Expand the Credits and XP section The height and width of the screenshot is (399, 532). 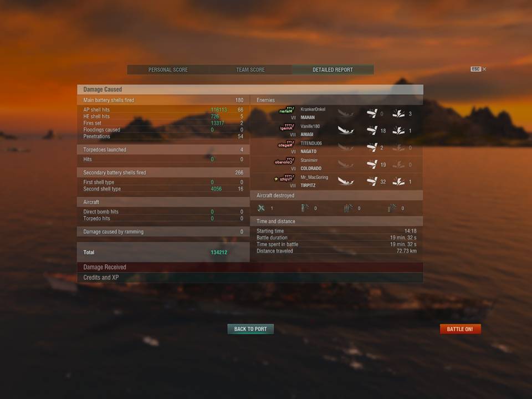point(250,278)
